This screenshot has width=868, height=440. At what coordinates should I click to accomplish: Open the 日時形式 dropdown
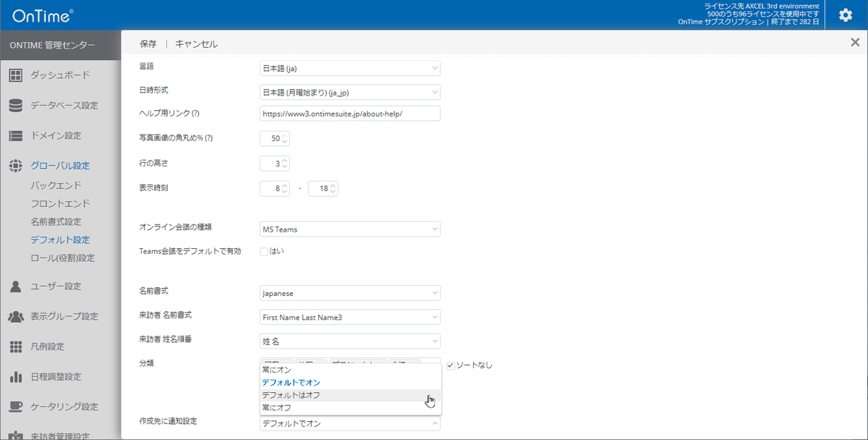[350, 93]
